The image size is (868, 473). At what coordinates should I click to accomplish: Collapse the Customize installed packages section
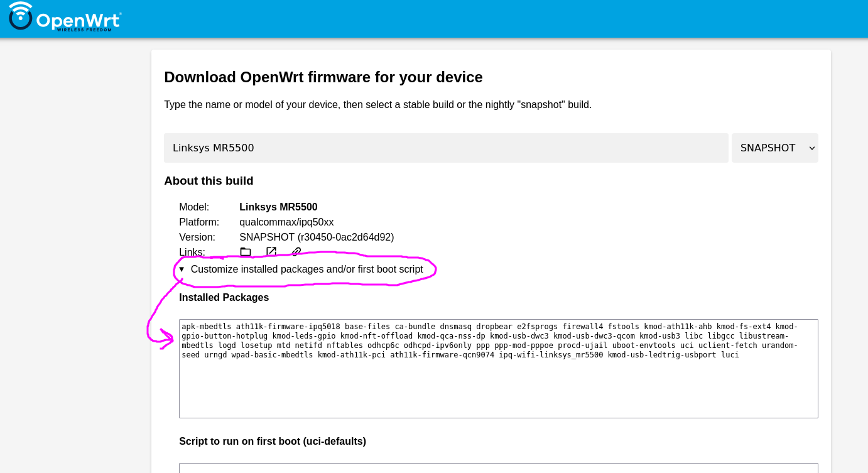pos(301,269)
